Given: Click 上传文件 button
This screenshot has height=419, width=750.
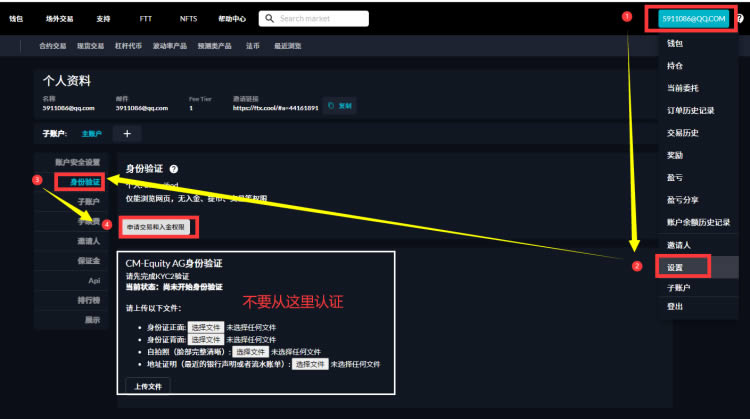Looking at the screenshot, I should [147, 385].
